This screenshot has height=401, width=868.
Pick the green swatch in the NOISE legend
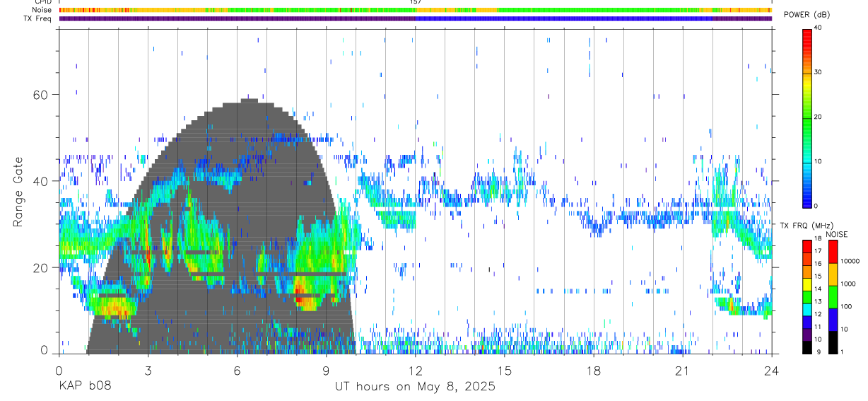pyautogui.click(x=833, y=296)
